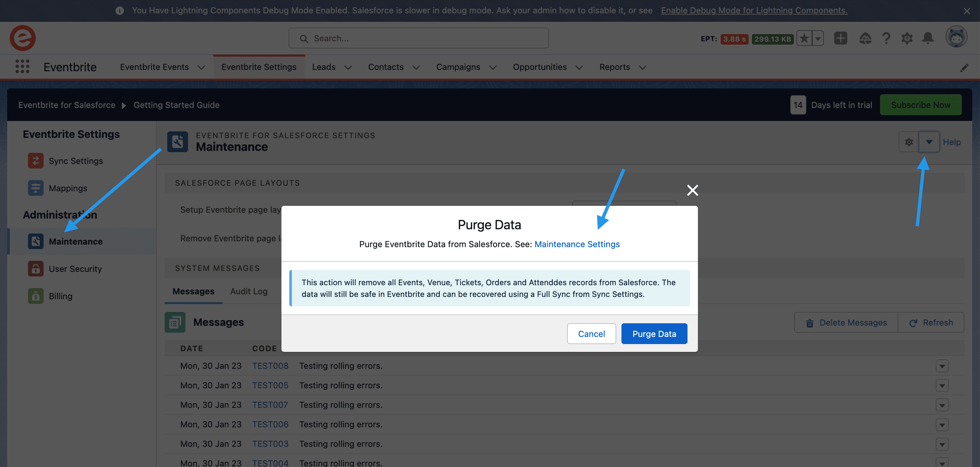980x467 pixels.
Task: Open the TEST006 message code
Action: click(x=270, y=424)
